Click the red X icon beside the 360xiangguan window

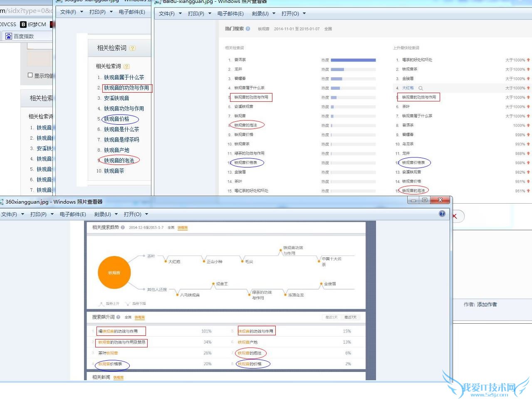(x=455, y=216)
